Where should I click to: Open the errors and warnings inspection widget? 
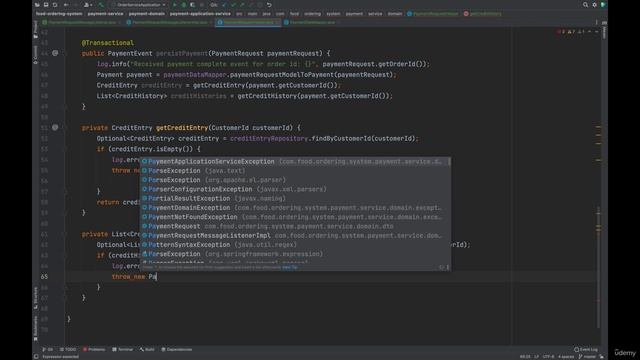pyautogui.click(x=572, y=31)
